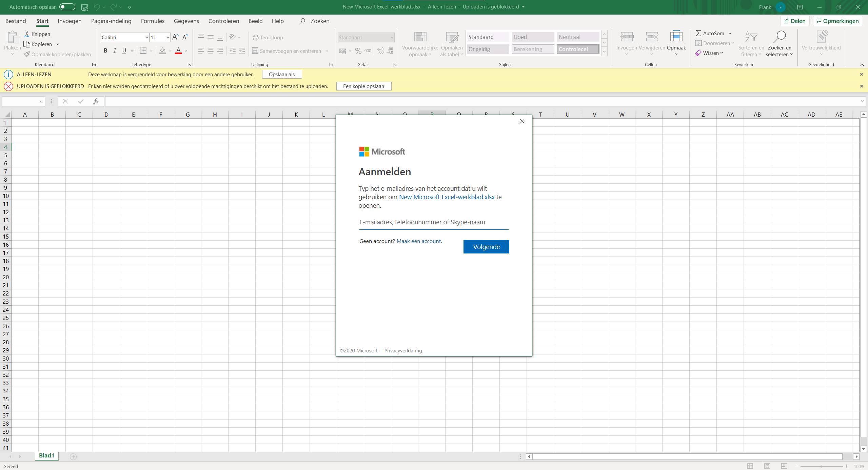The height and width of the screenshot is (470, 868).
Task: Click the Knippen scissors icon
Action: pyautogui.click(x=27, y=34)
